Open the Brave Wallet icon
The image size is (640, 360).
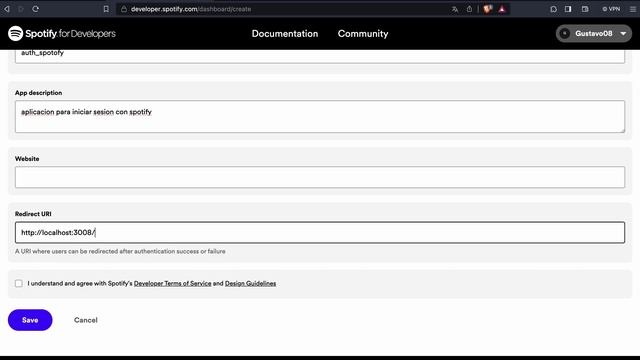tap(585, 9)
